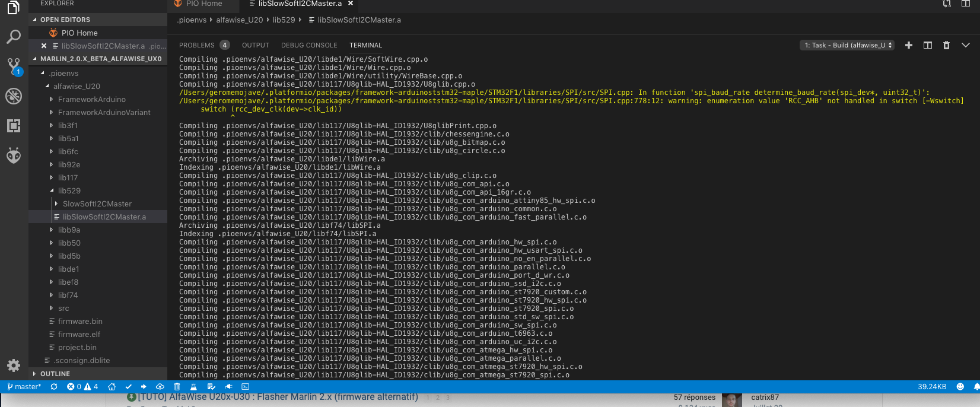
Task: Kill the terminal using the trash icon
Action: click(x=946, y=45)
